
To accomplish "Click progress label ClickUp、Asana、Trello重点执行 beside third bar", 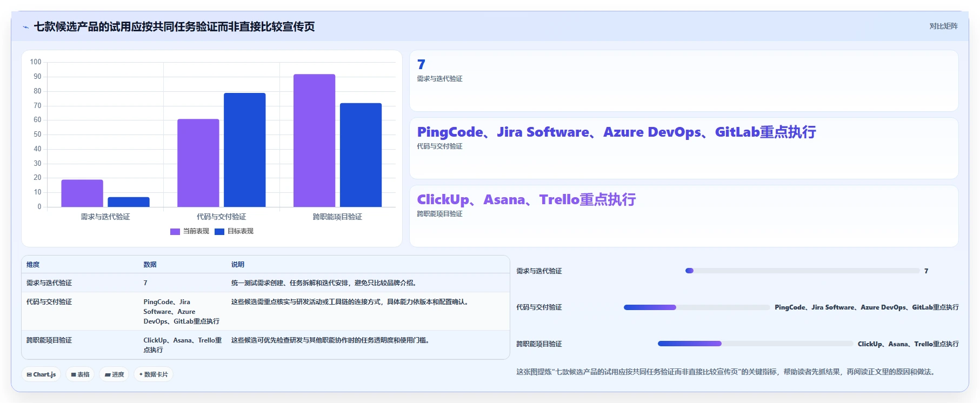I will point(908,344).
